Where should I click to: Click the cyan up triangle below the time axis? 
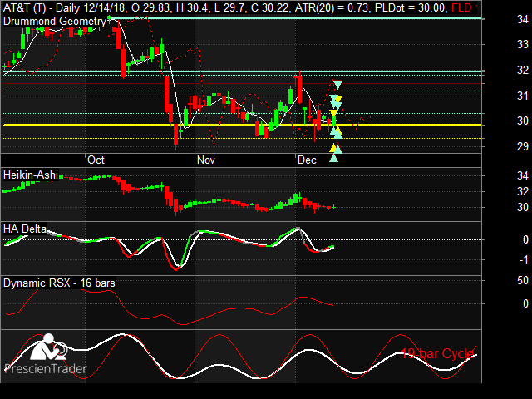[x=334, y=158]
